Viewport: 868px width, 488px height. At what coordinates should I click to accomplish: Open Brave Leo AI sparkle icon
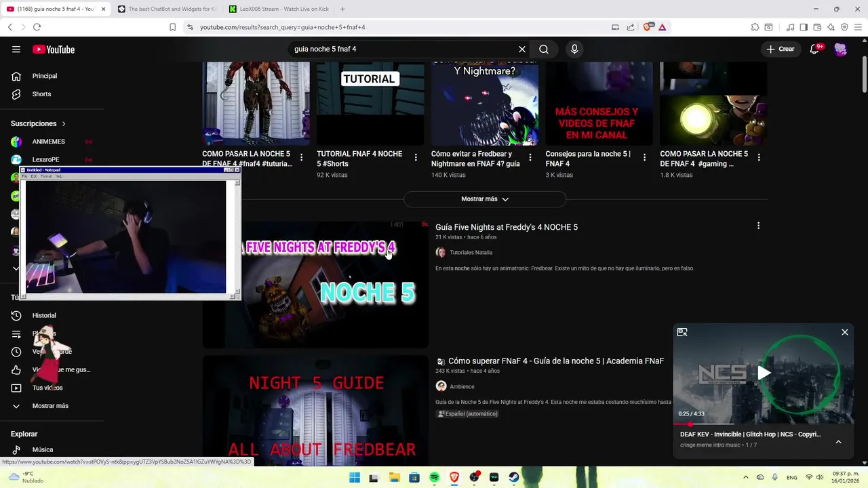click(831, 27)
